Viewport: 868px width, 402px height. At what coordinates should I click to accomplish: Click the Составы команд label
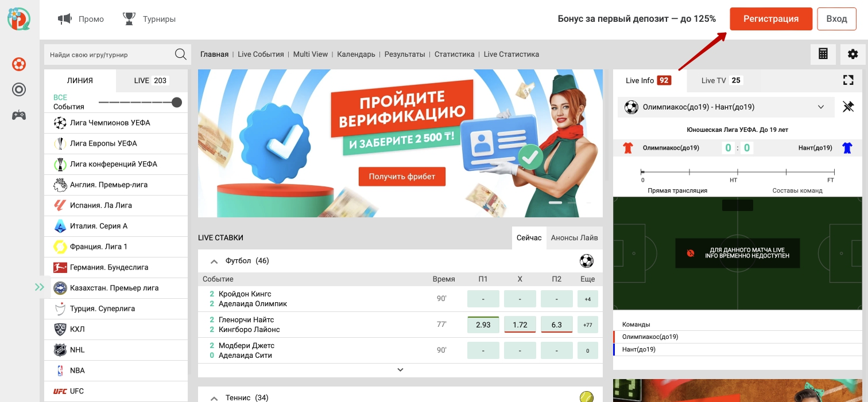coord(797,190)
